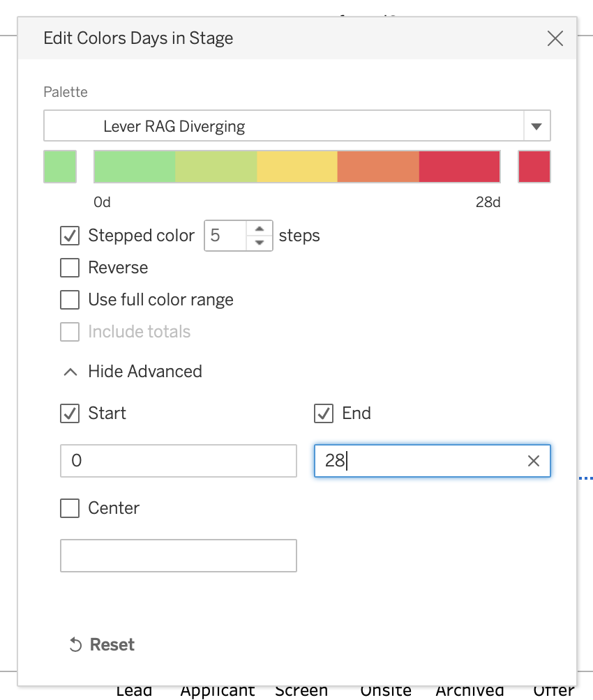This screenshot has width=593, height=700.
Task: Select the Applicant column header
Action: tap(217, 690)
